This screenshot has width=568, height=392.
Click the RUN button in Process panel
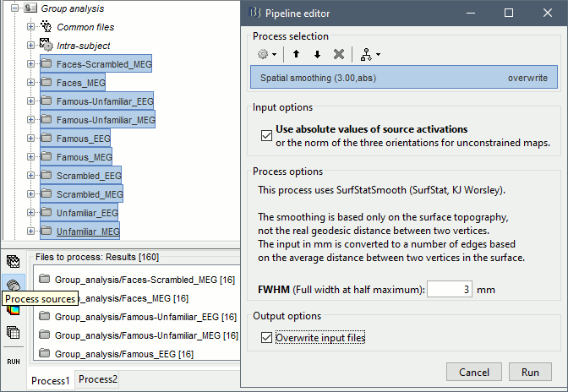click(14, 361)
